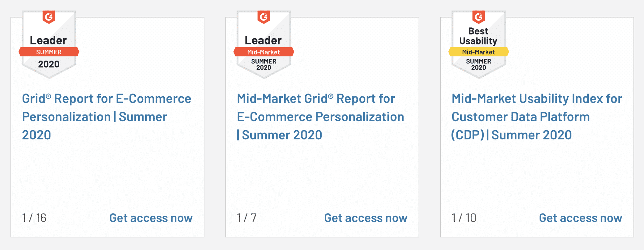This screenshot has height=250, width=644.
Task: Click the red Mid-Market ribbon on middle badge
Action: 264,52
